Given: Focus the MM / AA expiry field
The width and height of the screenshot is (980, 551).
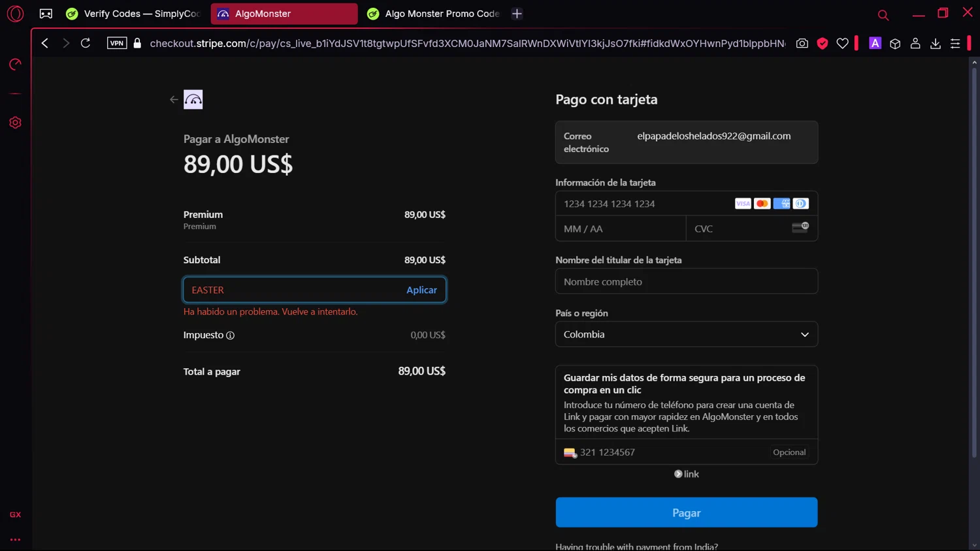Looking at the screenshot, I should click(x=621, y=228).
